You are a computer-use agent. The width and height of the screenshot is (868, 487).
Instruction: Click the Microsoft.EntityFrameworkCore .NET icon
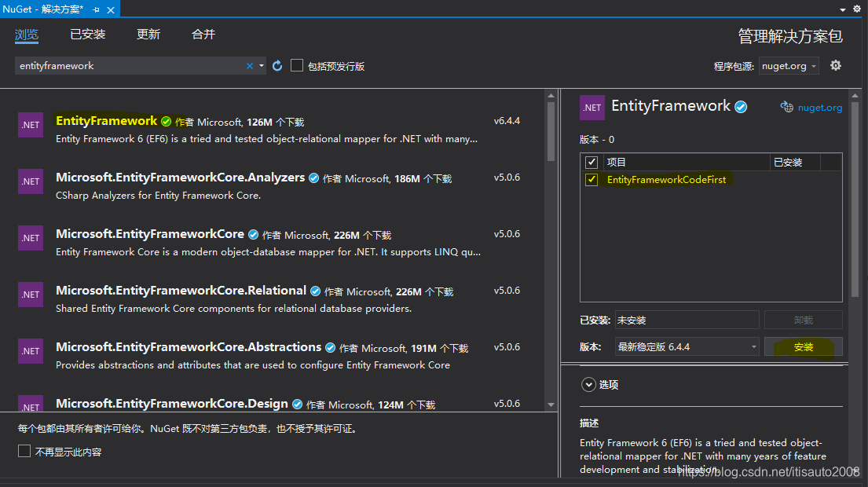coord(31,237)
